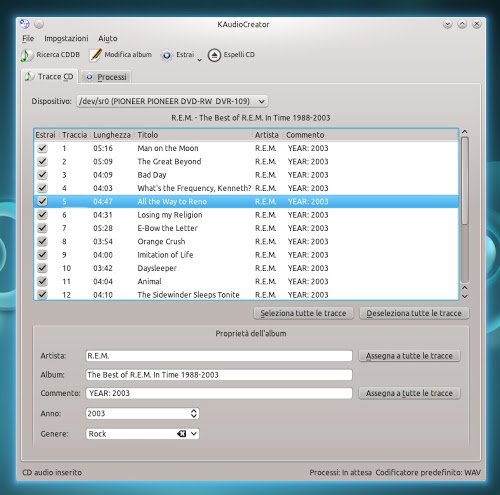Toggle the Animal track checkbox
Screen dimensions: 500x495
(42, 281)
